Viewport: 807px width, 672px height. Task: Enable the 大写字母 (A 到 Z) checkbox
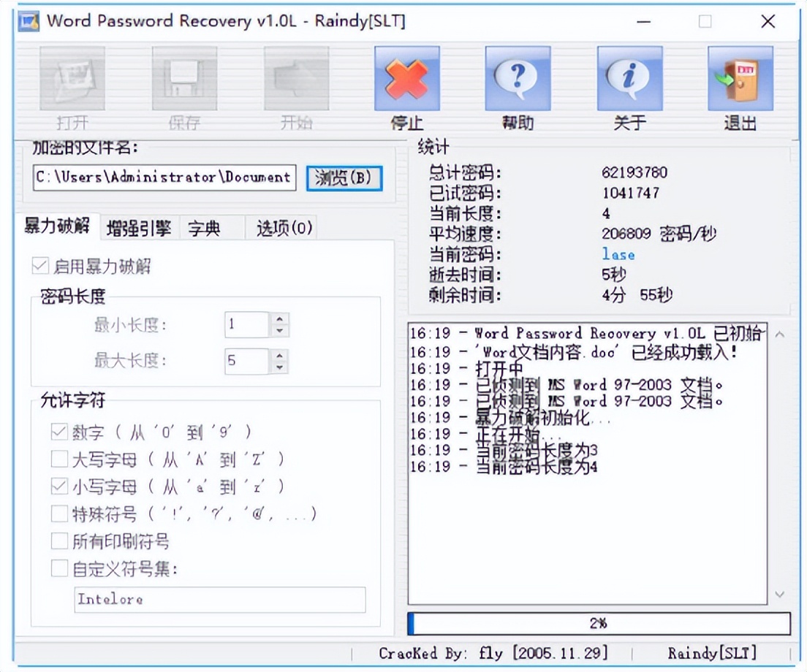tap(60, 459)
